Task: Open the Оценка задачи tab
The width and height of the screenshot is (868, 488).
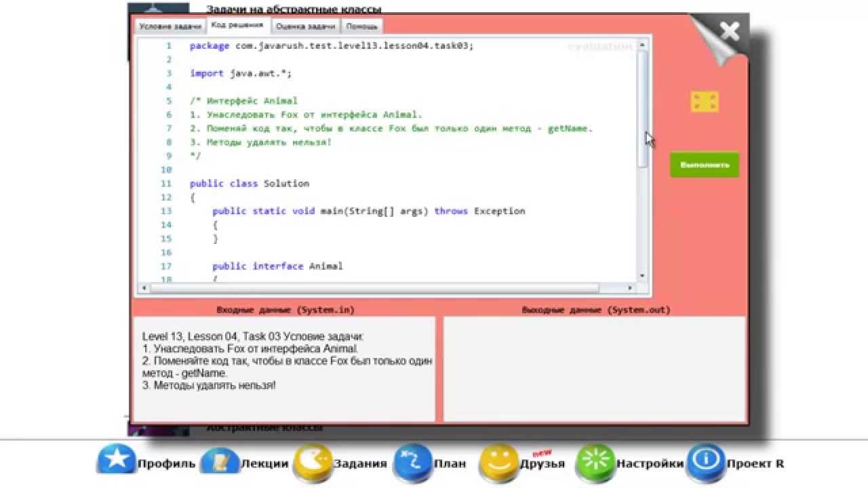Action: [x=306, y=26]
